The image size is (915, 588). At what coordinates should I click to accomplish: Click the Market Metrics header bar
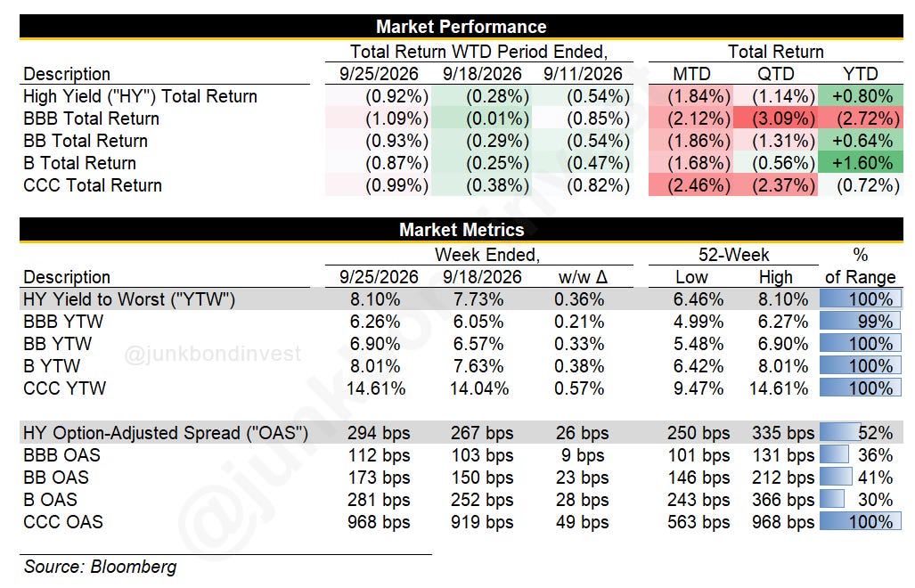point(461,229)
